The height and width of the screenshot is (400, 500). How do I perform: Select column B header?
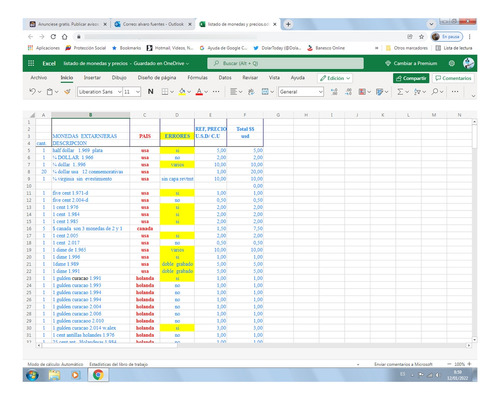(90, 115)
